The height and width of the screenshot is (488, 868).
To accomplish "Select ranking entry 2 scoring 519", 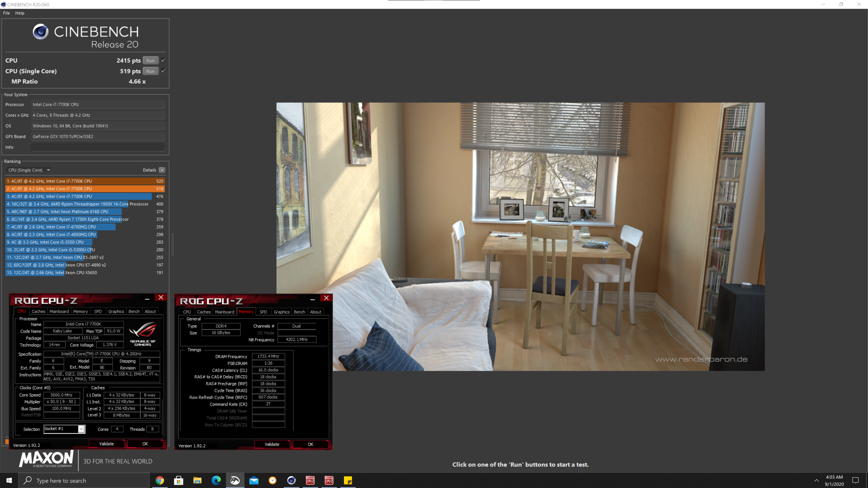I will 85,189.
